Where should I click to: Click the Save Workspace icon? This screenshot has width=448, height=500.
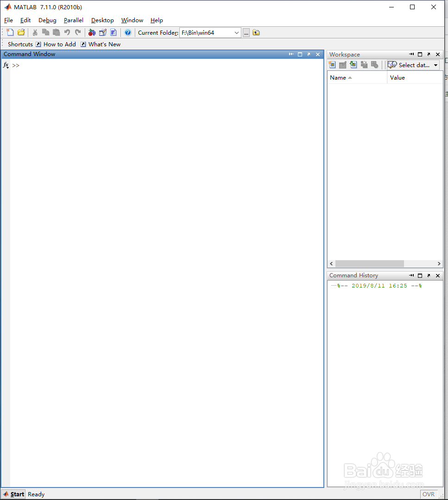tap(364, 65)
